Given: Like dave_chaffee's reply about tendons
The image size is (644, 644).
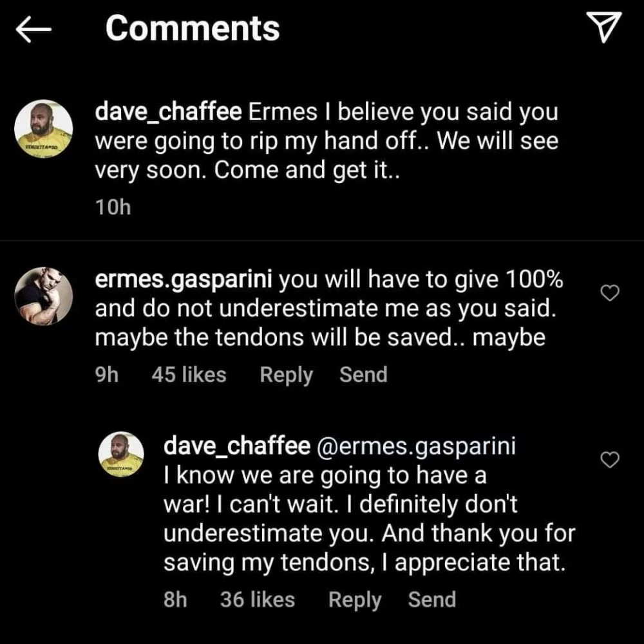Looking at the screenshot, I should click(609, 459).
